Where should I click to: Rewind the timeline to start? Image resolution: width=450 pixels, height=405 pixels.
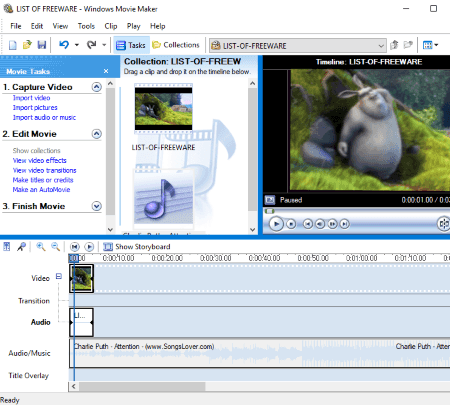[x=75, y=247]
